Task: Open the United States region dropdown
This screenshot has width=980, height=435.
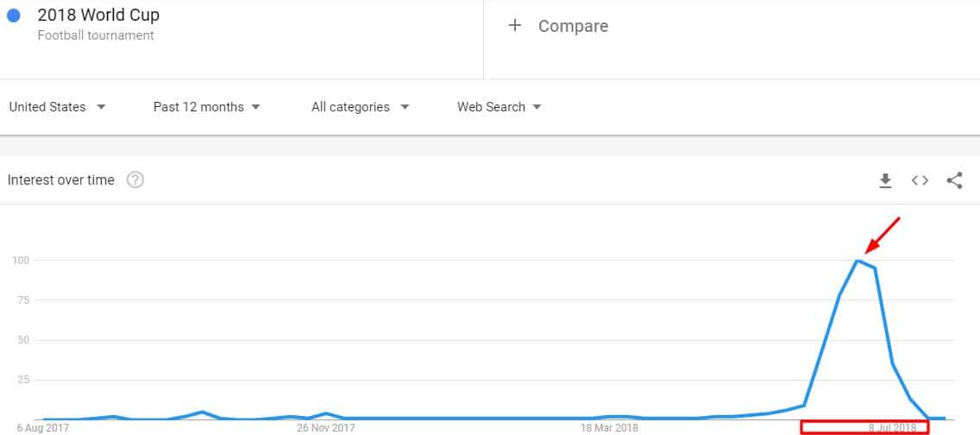Action: click(x=58, y=107)
